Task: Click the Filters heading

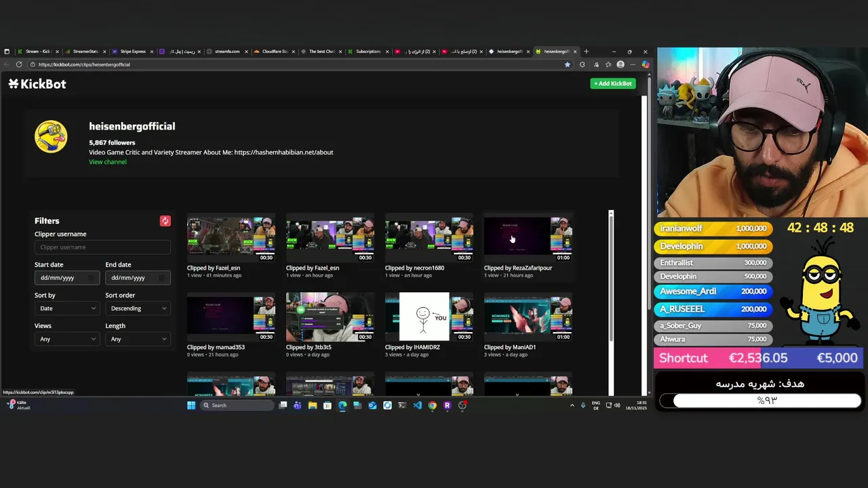Action: coord(47,221)
